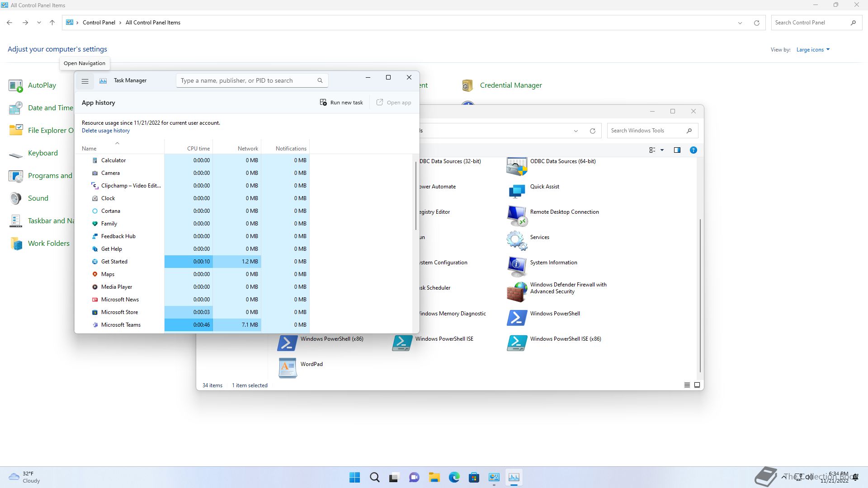
Task: Select the Windows PowerShell icon in Windows Tools
Action: coord(517,318)
